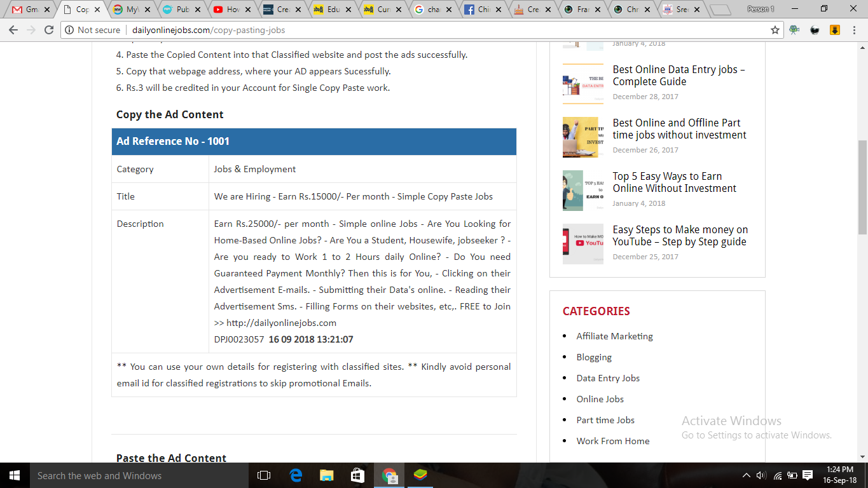The height and width of the screenshot is (488, 868).
Task: Open File Explorer from the taskbar
Action: tap(327, 475)
